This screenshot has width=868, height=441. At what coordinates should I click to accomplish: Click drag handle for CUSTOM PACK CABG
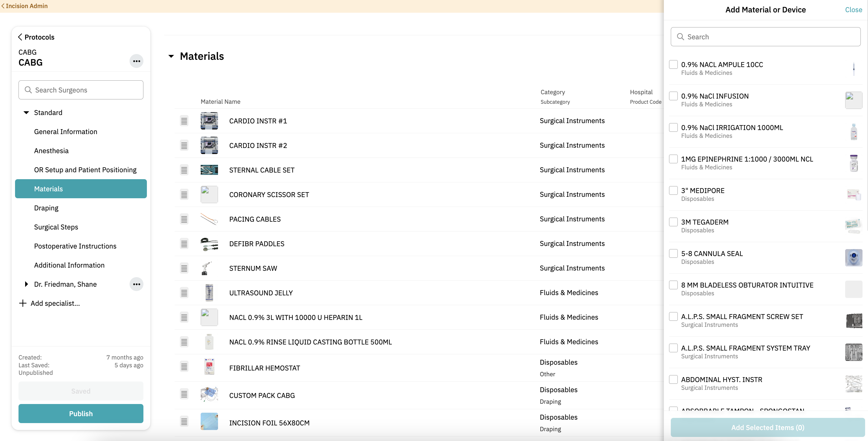tap(184, 394)
